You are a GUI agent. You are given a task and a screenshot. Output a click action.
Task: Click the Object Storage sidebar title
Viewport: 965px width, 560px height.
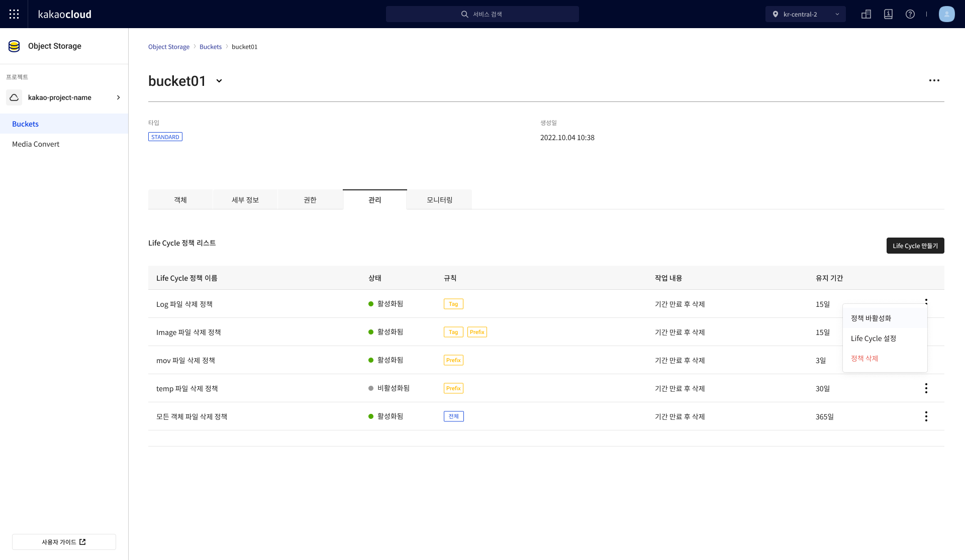tap(55, 46)
